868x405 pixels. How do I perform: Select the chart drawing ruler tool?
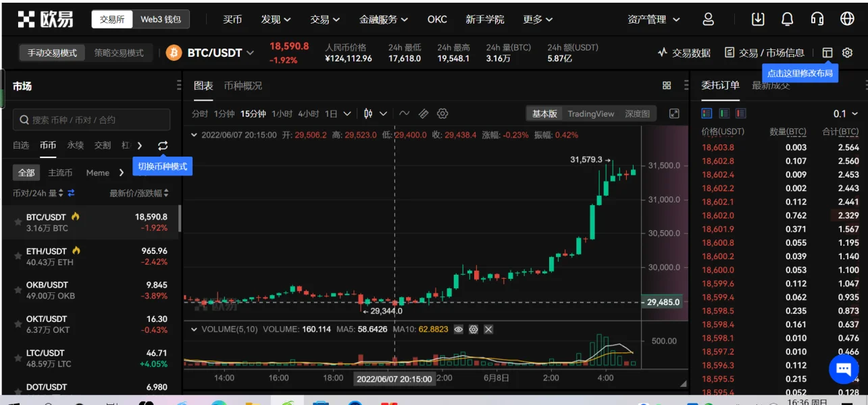424,113
